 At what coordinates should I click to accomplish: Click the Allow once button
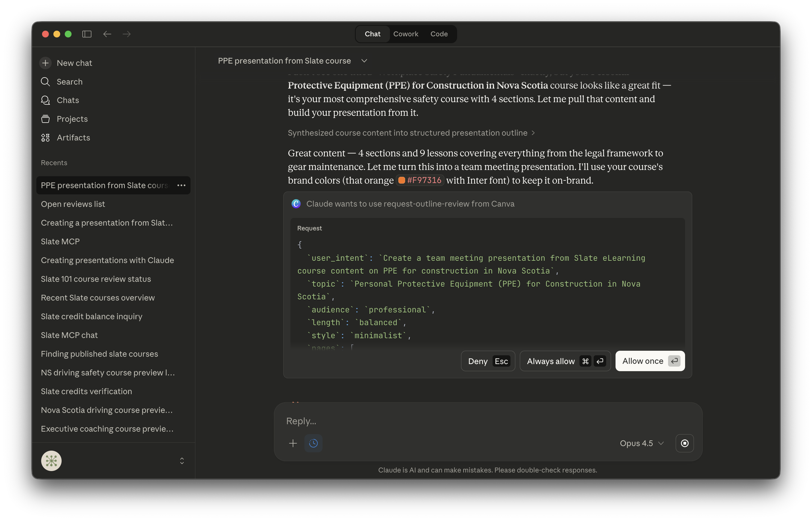(x=650, y=361)
